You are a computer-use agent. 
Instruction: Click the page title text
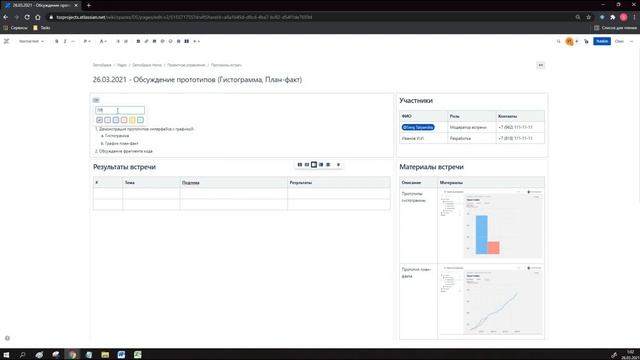tap(197, 80)
